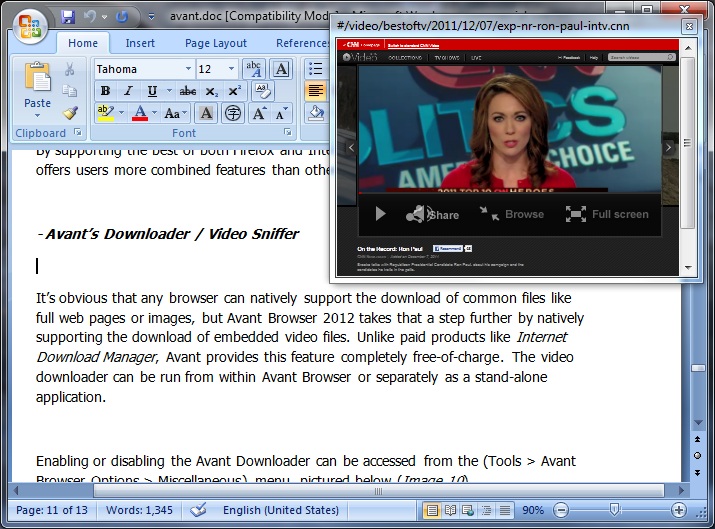Apply the yellow text highlight color

[105, 113]
